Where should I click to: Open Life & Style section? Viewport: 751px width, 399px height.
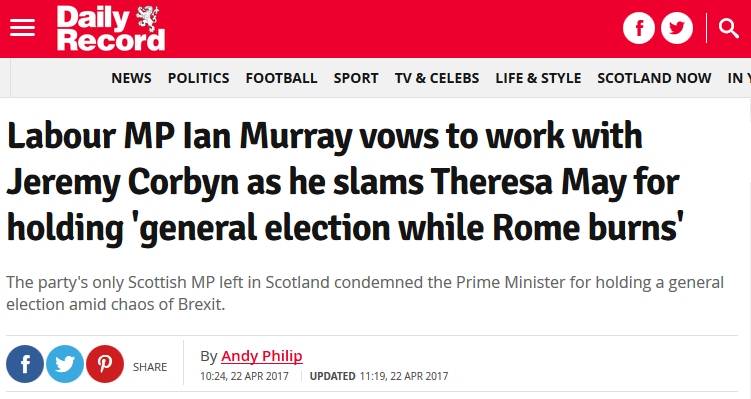click(538, 78)
